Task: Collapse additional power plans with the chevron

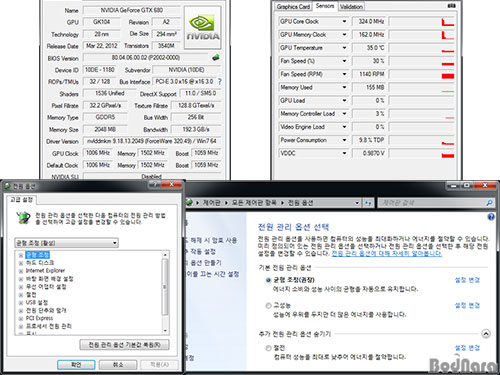Action: [x=486, y=334]
